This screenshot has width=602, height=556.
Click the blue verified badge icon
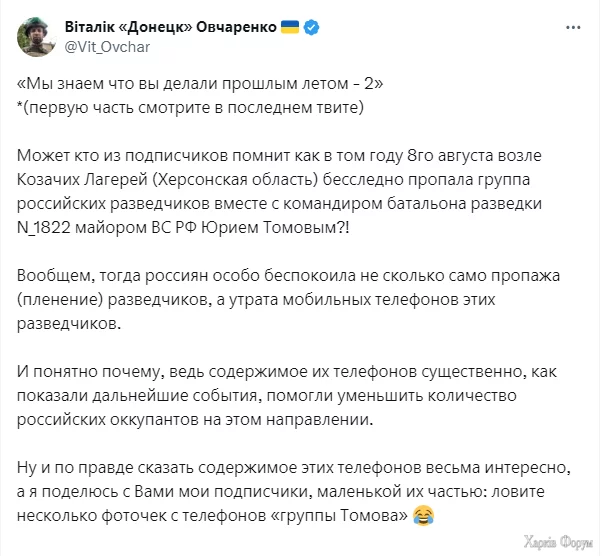(x=311, y=28)
